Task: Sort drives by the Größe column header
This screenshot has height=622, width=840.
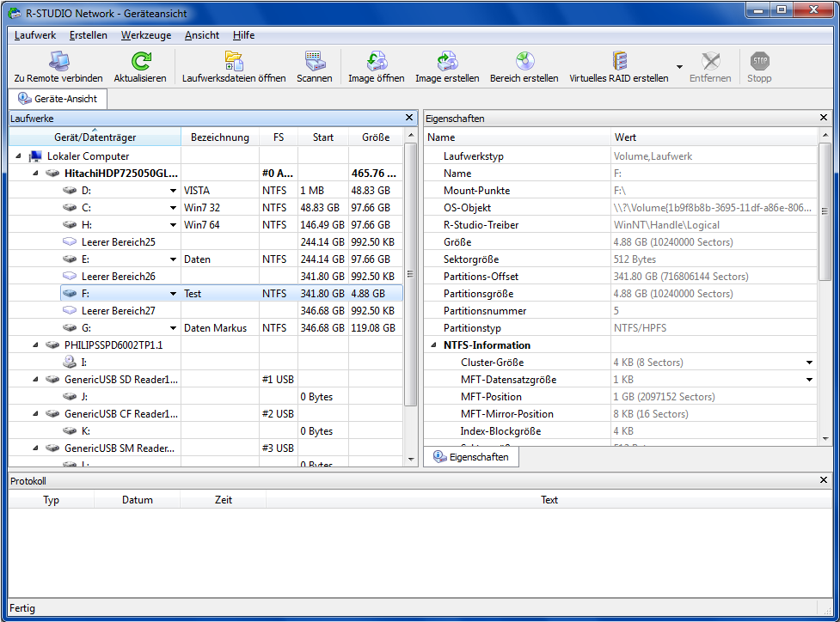Action: pyautogui.click(x=376, y=137)
